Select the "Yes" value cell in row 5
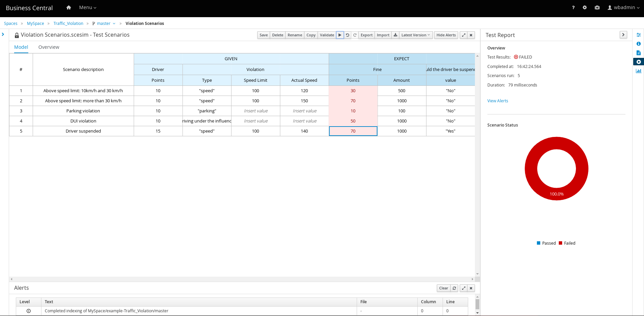Screen dimensions: 644x316 [x=451, y=131]
